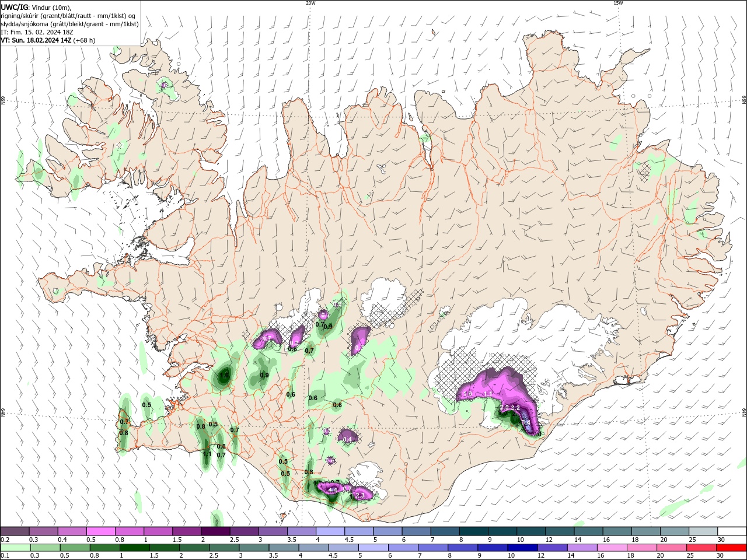Select the 5 light blue swatch in lower row
This screenshot has height=560, width=747.
[x=373, y=548]
